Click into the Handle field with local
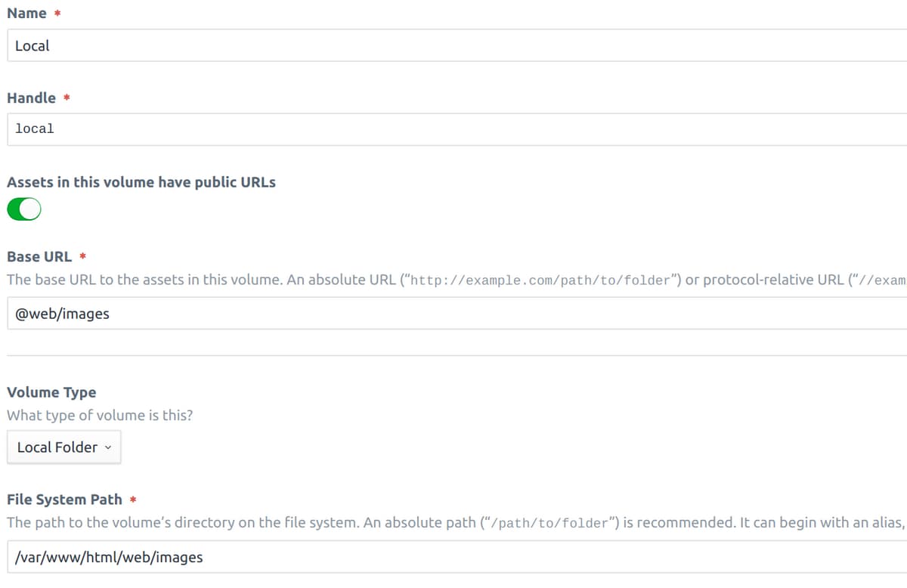This screenshot has width=907, height=588. (457, 129)
